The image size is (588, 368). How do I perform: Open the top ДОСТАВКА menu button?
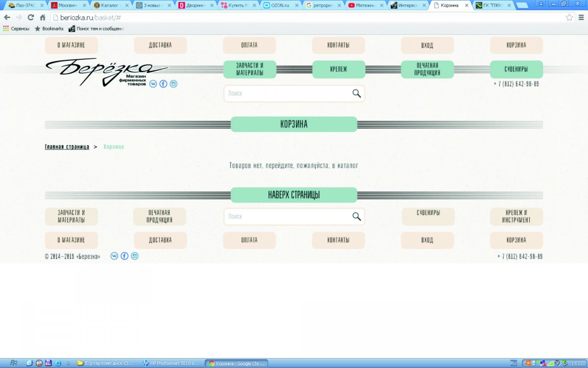click(160, 45)
